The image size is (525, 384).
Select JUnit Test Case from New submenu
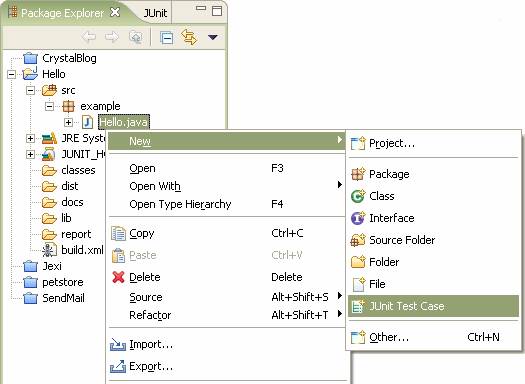[x=433, y=306]
